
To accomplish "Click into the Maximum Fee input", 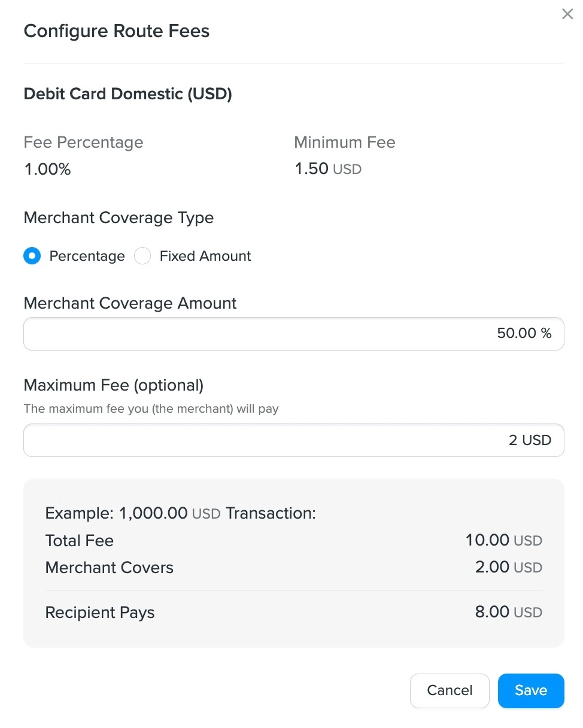I will coord(294,440).
